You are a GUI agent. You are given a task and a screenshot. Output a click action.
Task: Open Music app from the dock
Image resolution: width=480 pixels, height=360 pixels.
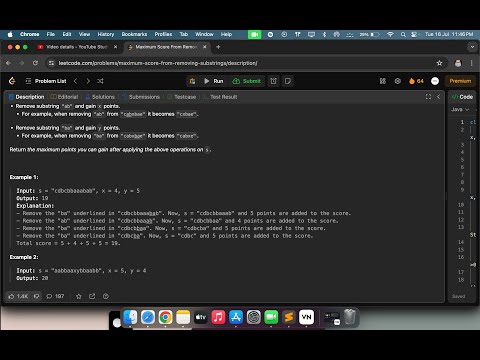[218, 317]
